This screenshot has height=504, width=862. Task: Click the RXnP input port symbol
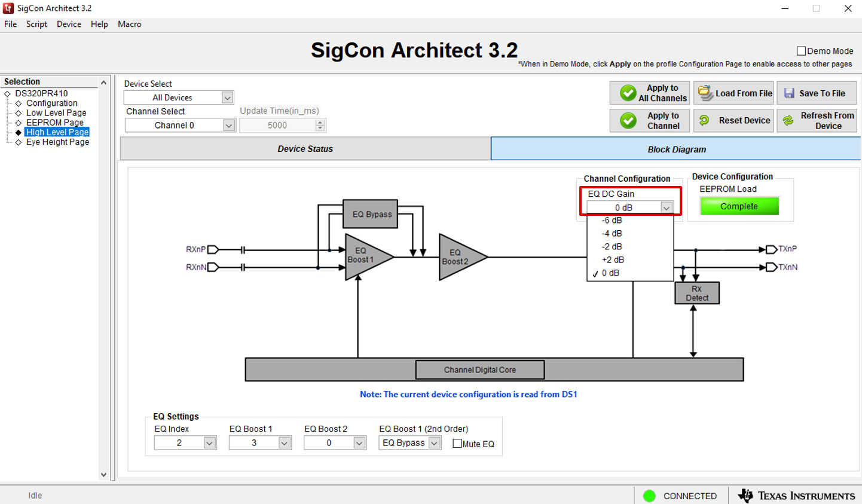click(x=213, y=249)
